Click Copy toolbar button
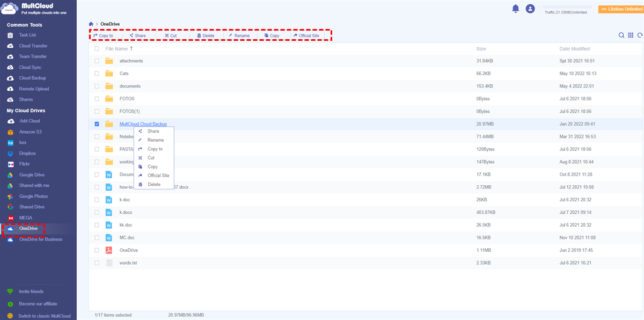The width and height of the screenshot is (644, 320). (273, 35)
